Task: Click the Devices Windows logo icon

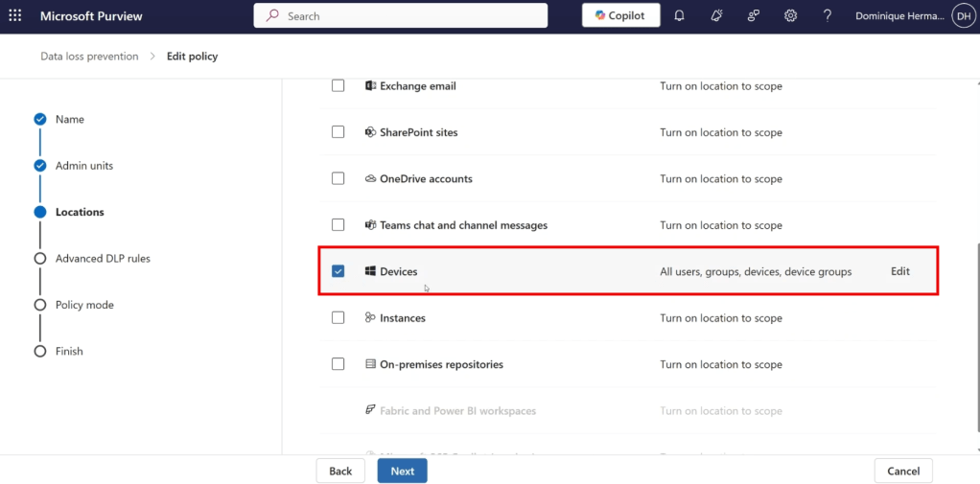Action: [370, 271]
